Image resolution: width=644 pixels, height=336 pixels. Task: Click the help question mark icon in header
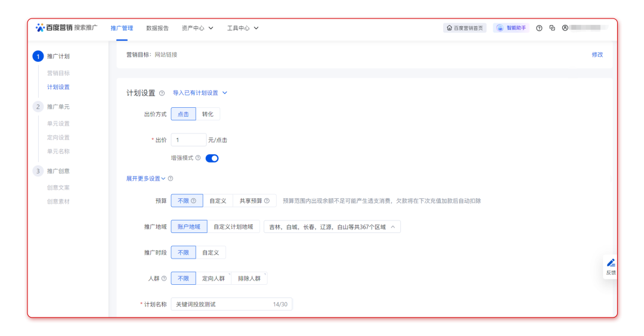539,28
